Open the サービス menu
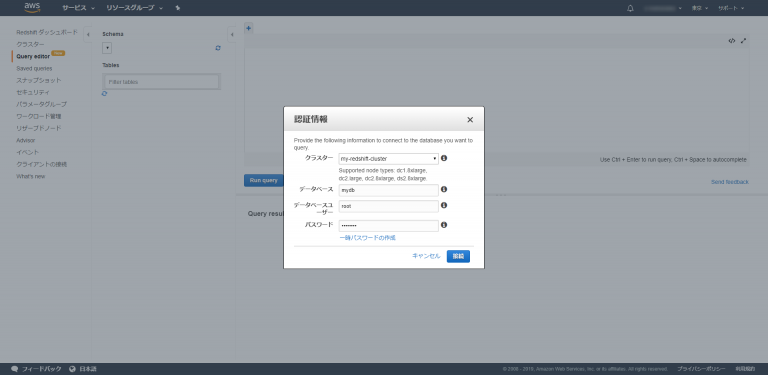 (x=78, y=8)
